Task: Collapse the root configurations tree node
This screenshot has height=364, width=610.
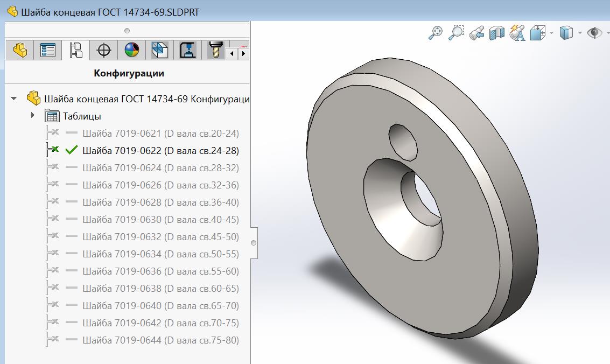Action: 14,99
